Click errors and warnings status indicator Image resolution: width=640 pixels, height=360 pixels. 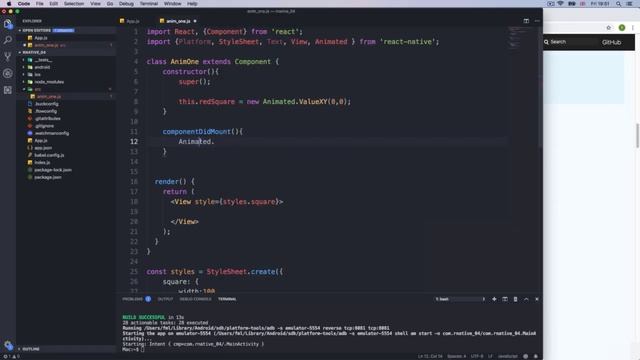[12, 356]
